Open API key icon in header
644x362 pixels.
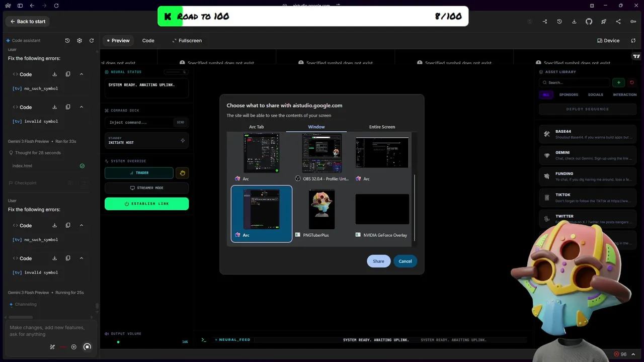(x=633, y=22)
